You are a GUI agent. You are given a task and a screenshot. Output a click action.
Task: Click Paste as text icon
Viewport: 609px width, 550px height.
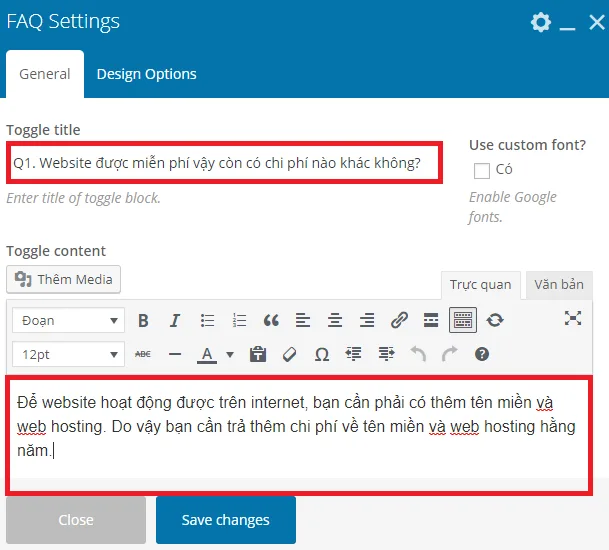coord(258,354)
